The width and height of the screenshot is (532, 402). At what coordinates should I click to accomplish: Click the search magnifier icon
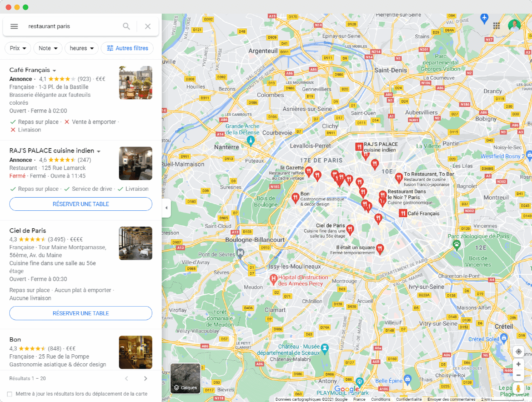(x=126, y=26)
